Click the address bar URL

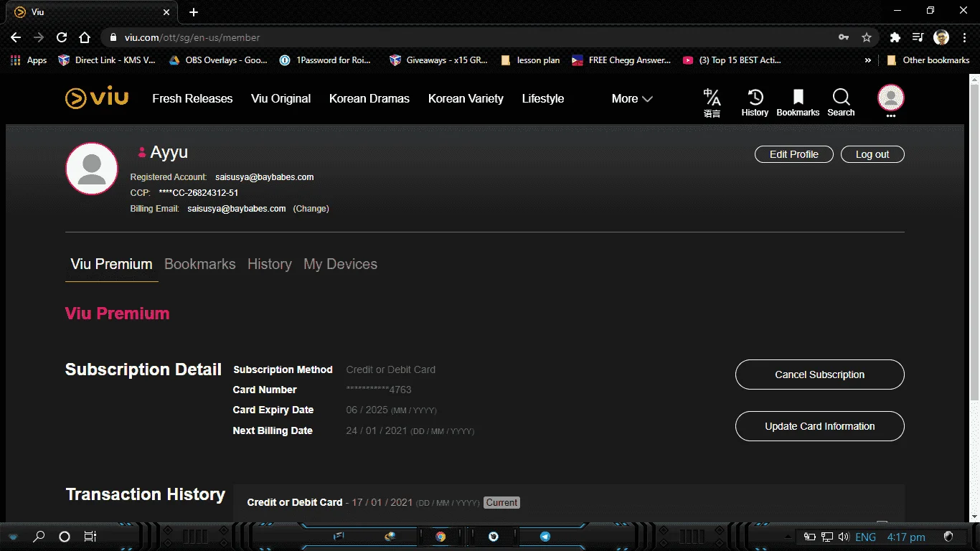click(192, 37)
